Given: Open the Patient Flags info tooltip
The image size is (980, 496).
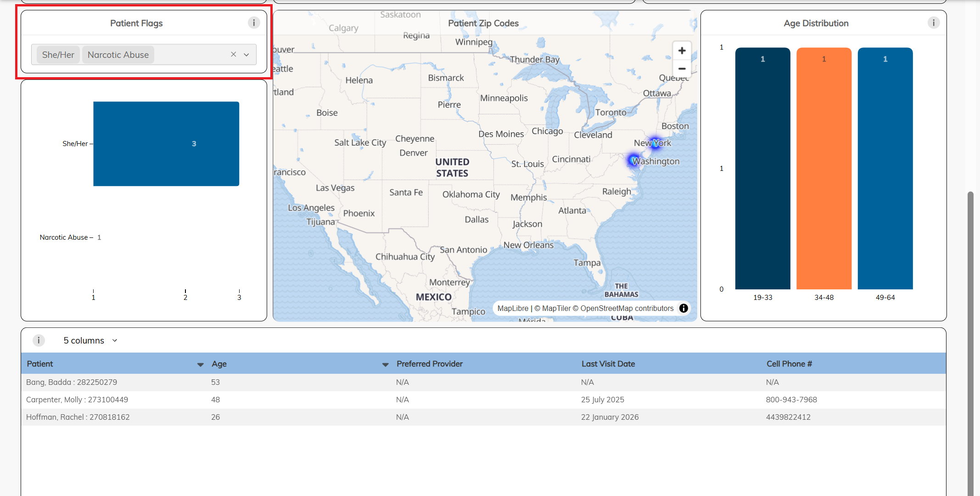Looking at the screenshot, I should pyautogui.click(x=254, y=23).
